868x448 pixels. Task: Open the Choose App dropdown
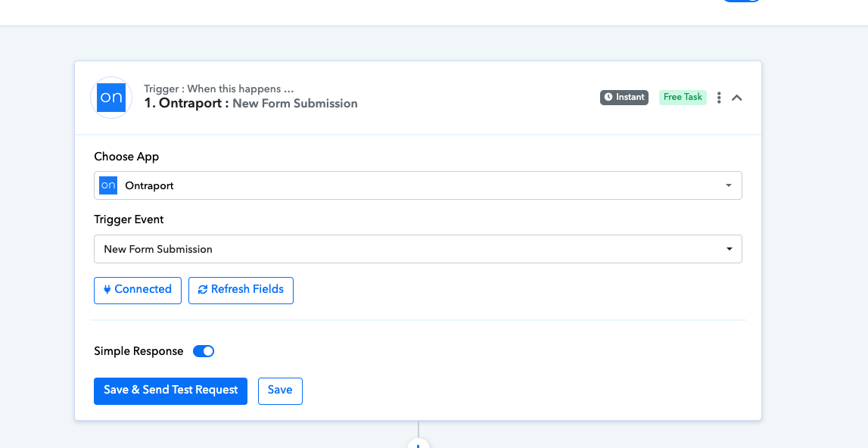(418, 185)
